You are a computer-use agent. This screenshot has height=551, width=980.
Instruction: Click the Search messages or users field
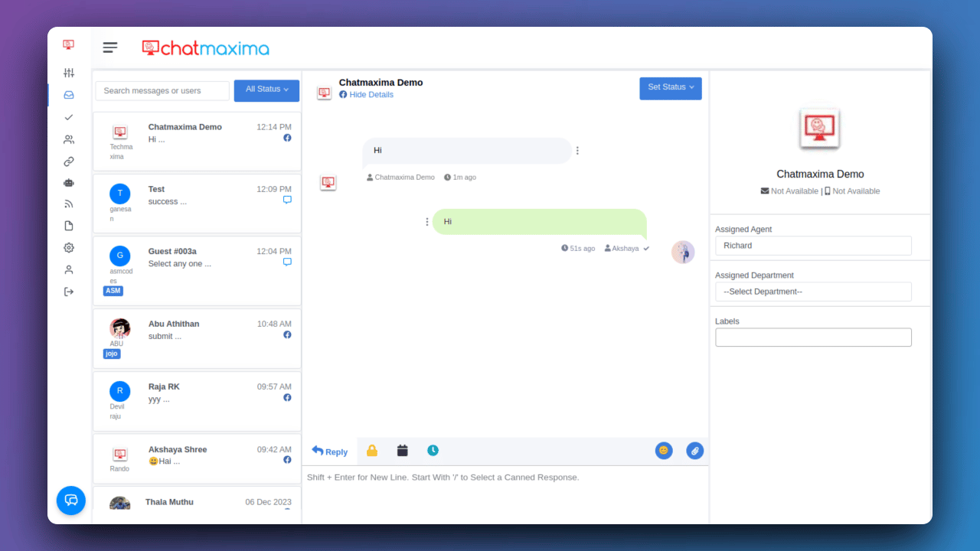(x=162, y=90)
